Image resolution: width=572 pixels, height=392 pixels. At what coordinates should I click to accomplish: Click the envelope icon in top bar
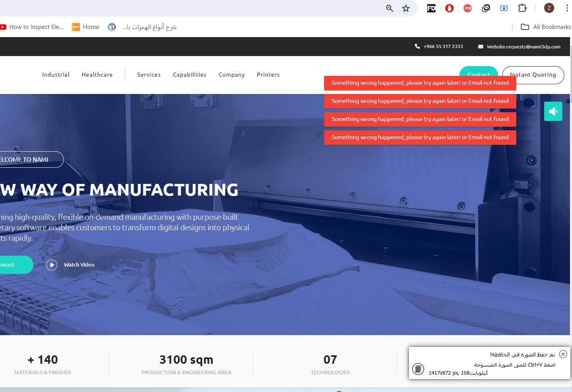click(x=480, y=47)
